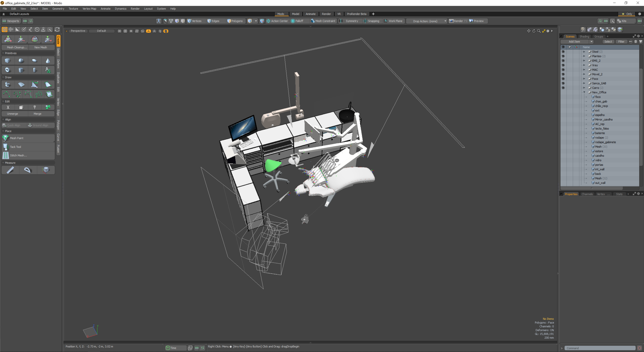Image resolution: width=644 pixels, height=352 pixels.
Task: Open the Mesh Paint tool
Action: (x=16, y=138)
